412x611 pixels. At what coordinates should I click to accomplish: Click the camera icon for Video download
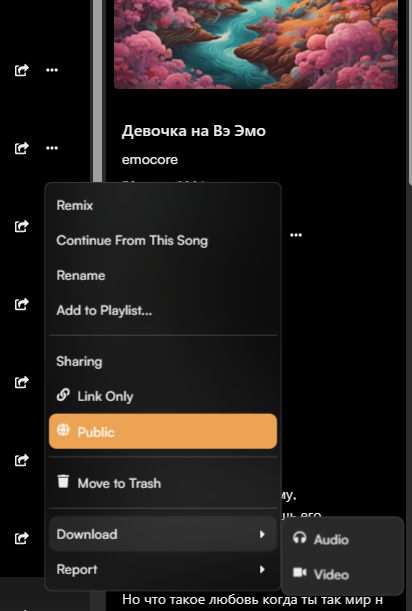(x=299, y=573)
